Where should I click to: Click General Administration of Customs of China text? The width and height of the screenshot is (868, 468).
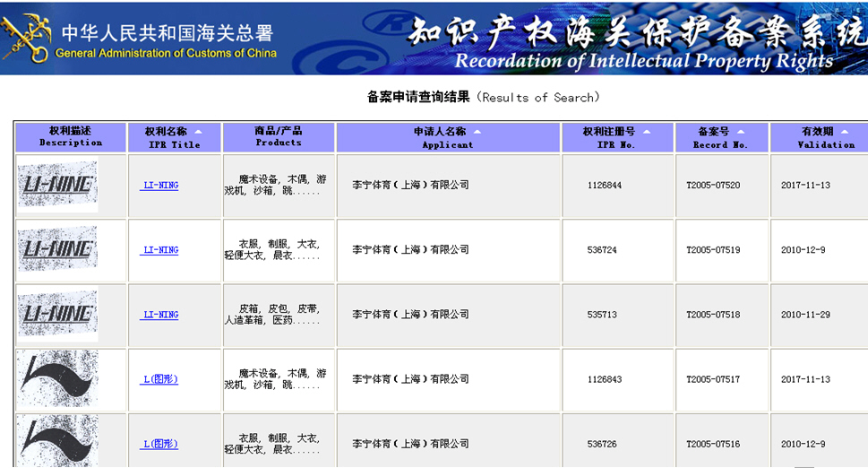pyautogui.click(x=166, y=54)
